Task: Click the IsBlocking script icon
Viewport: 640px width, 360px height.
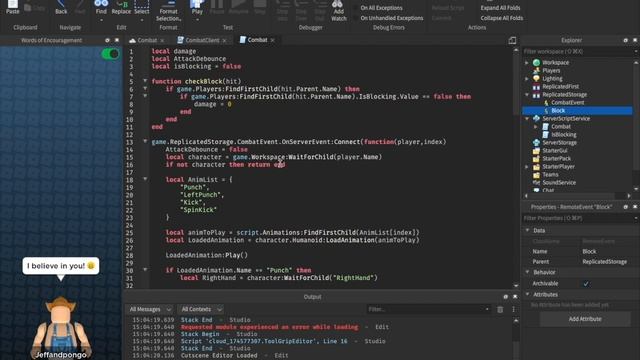Action: [545, 135]
